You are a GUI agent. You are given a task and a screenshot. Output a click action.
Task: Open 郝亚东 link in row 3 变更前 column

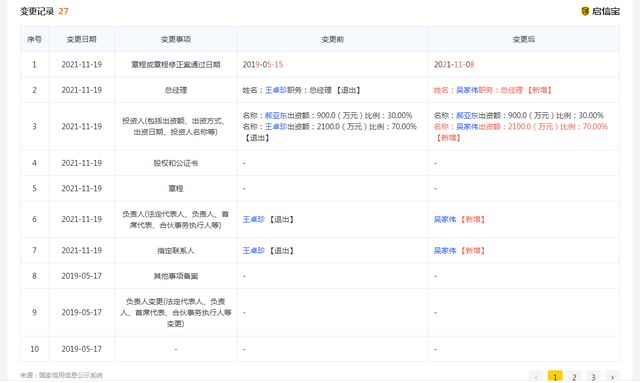point(276,116)
